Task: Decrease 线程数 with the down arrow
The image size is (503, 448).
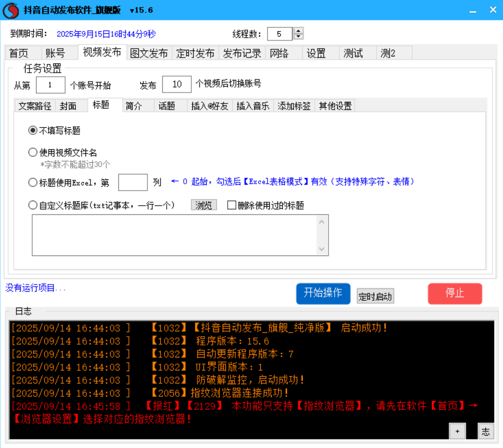Action: 298,37
